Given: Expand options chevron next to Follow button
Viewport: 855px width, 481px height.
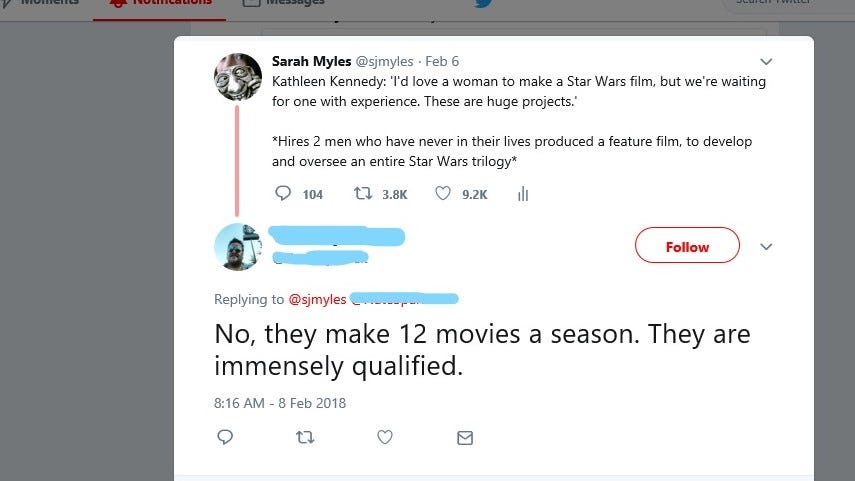Looking at the screenshot, I should tap(766, 246).
